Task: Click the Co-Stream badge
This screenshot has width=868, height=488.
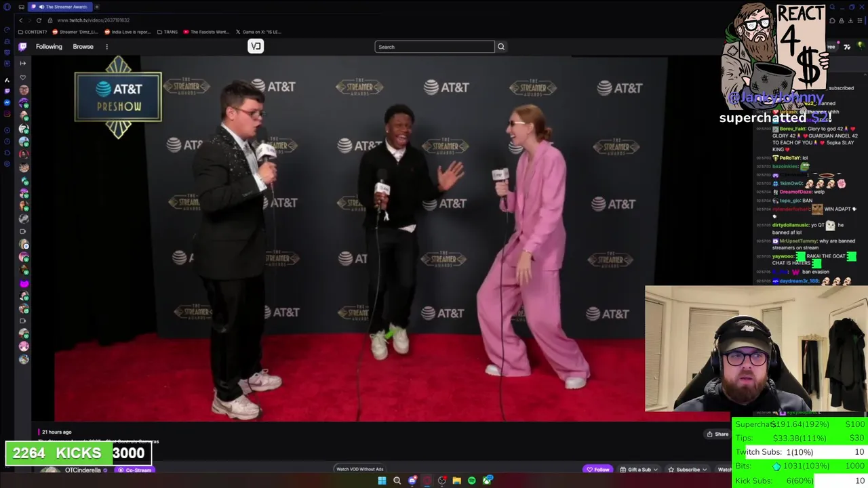Action: (x=134, y=470)
